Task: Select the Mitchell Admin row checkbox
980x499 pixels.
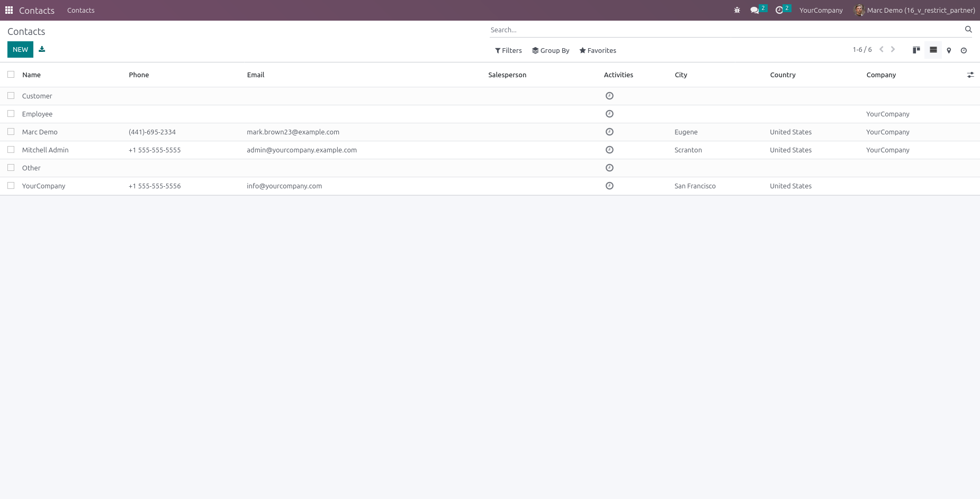Action: pos(11,150)
